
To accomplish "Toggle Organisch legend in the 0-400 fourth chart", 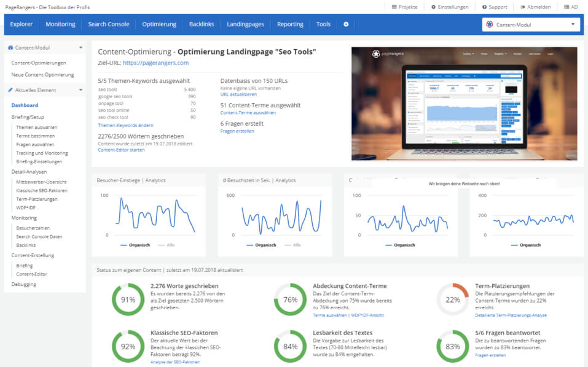I will tap(526, 245).
